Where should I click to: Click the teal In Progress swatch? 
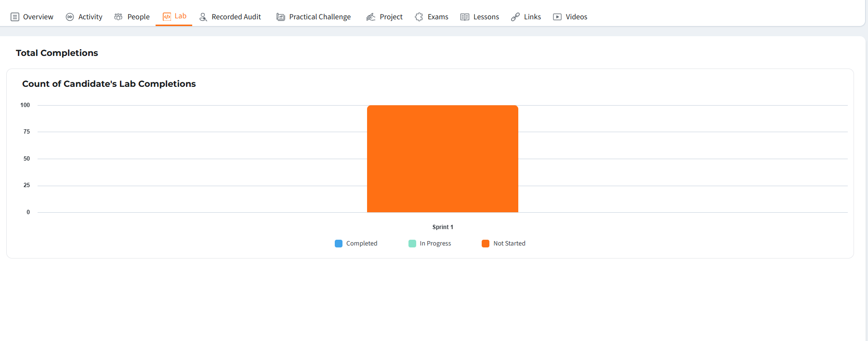(x=412, y=244)
